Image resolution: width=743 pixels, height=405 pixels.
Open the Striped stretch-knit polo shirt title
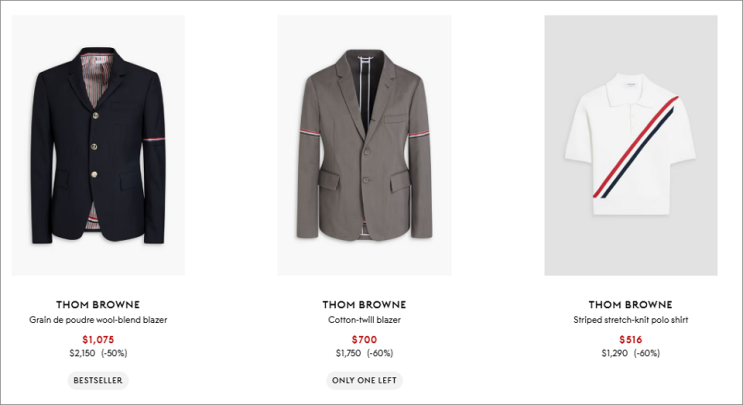click(631, 320)
